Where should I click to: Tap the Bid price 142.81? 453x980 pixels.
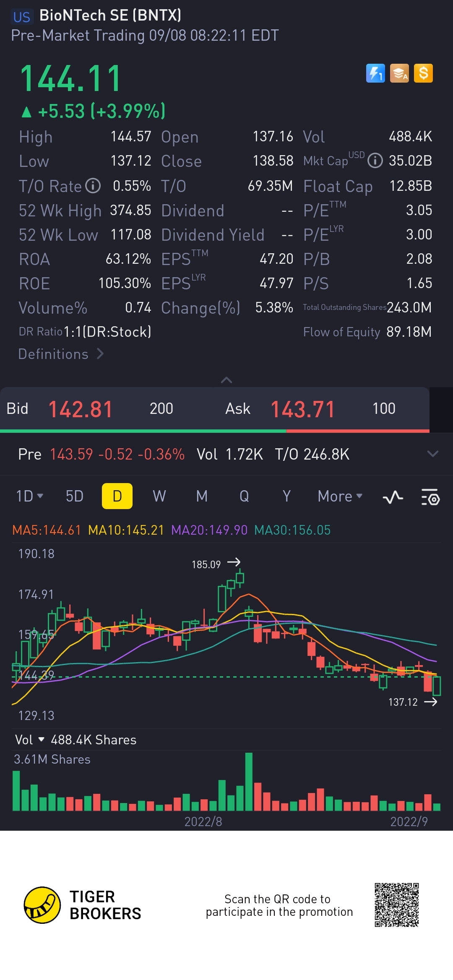(x=81, y=409)
